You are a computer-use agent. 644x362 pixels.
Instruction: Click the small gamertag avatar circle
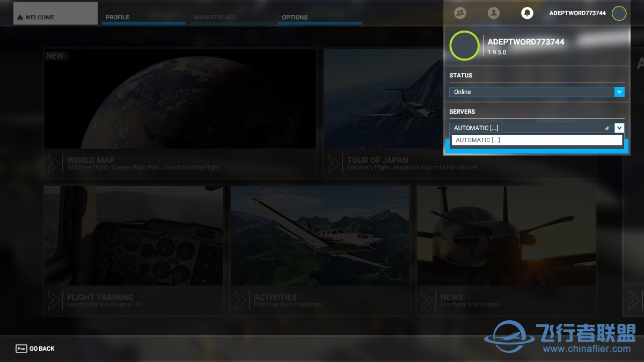coord(619,13)
